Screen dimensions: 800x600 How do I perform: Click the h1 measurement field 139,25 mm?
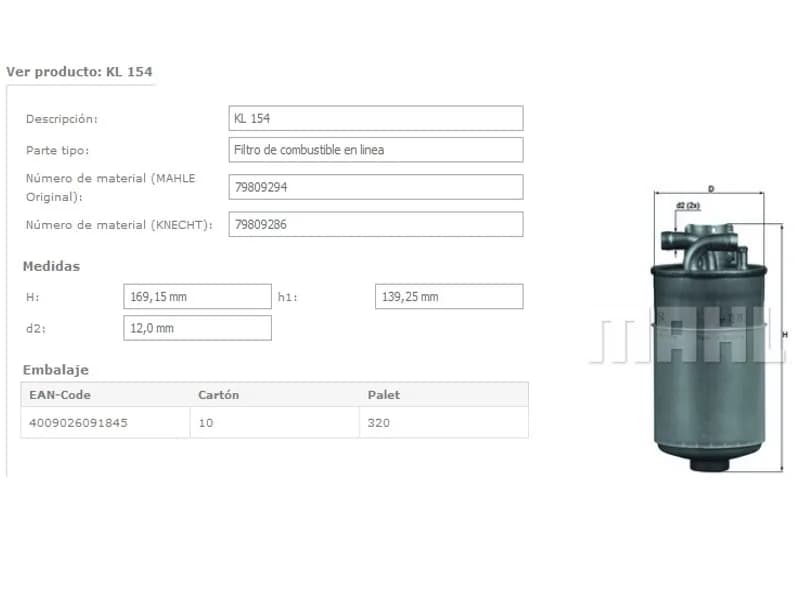coord(449,296)
